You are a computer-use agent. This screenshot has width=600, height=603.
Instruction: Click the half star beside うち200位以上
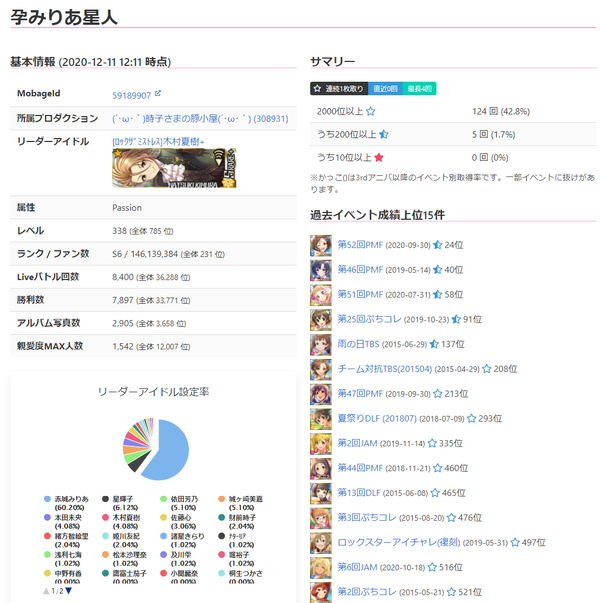[383, 135]
